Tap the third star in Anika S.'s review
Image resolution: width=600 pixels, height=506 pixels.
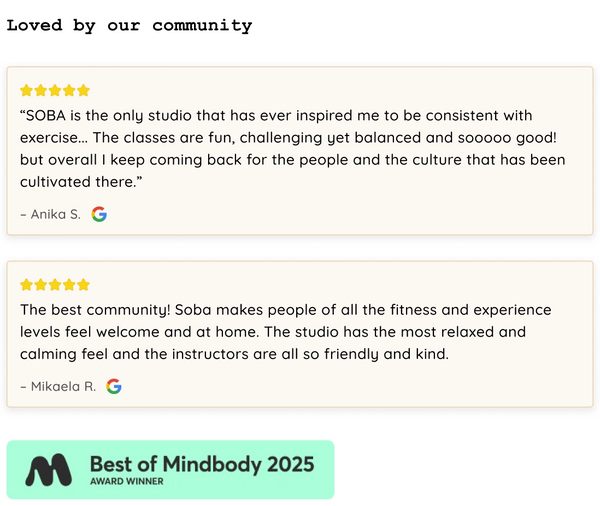point(55,90)
